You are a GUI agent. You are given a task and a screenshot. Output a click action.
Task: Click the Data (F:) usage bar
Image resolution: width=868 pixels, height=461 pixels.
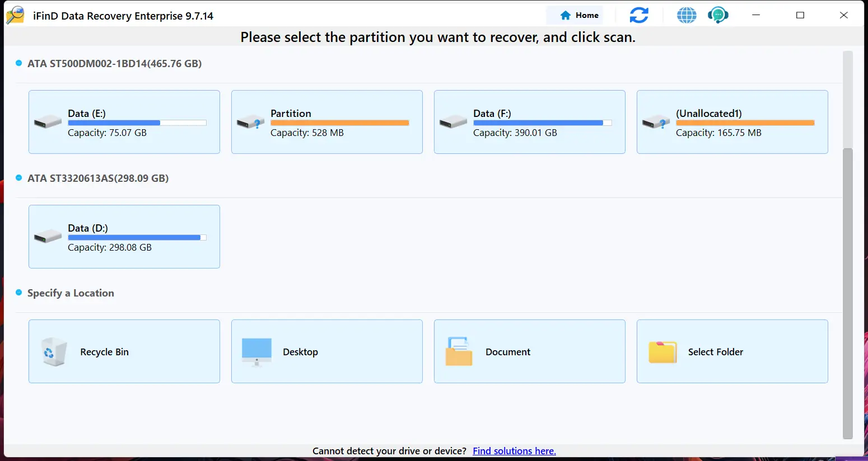pos(543,123)
